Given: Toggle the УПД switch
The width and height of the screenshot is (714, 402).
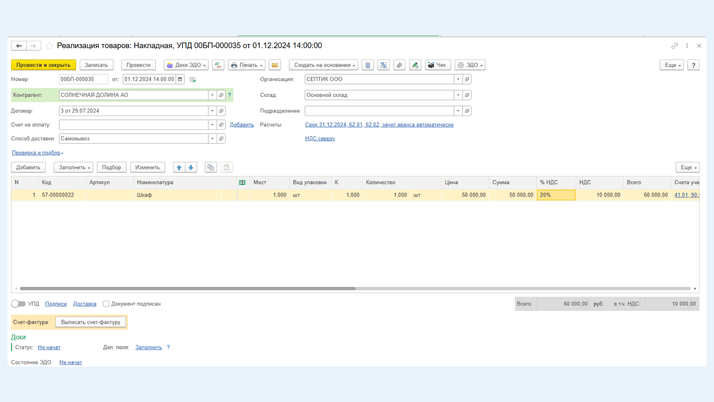Looking at the screenshot, I should 18,304.
